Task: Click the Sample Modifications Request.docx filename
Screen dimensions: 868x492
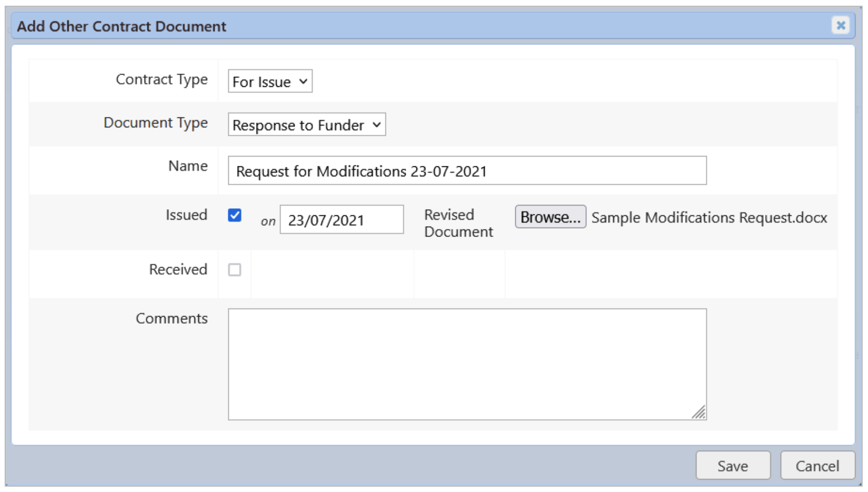Action: (709, 218)
